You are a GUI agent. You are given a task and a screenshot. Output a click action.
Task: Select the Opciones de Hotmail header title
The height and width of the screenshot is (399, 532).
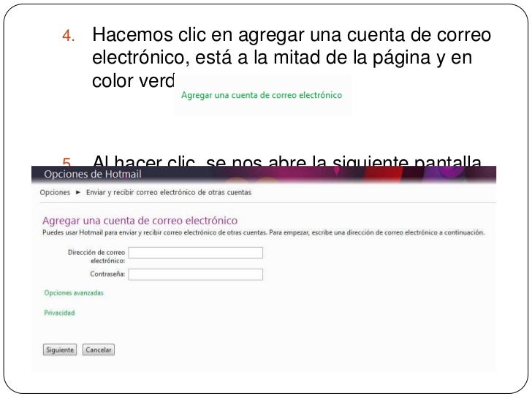[x=93, y=174]
